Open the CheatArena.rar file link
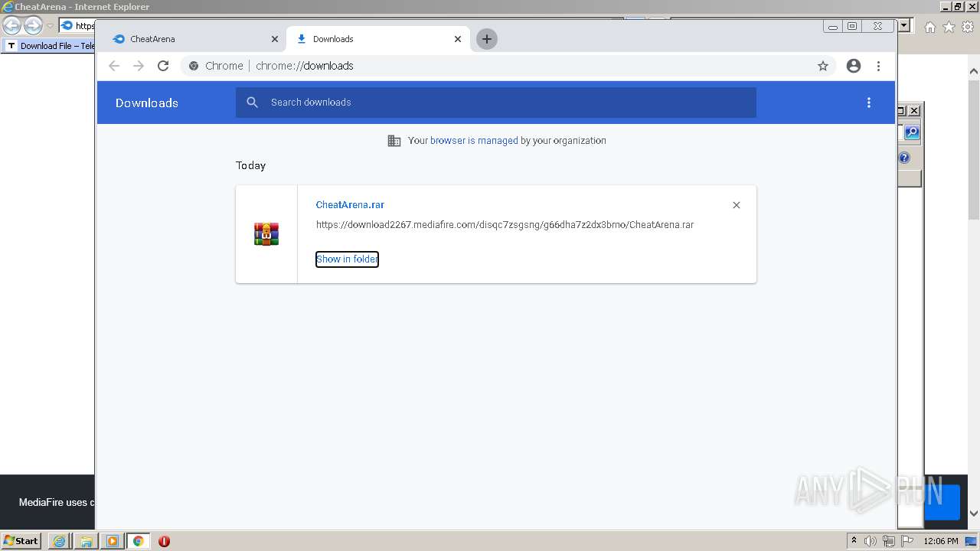Viewport: 980px width, 551px height. (350, 205)
